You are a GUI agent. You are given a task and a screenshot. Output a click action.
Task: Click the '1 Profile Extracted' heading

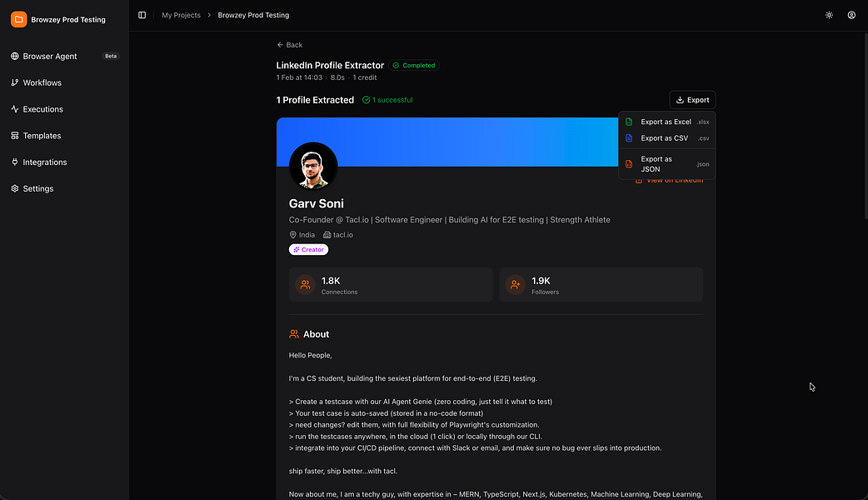click(315, 100)
